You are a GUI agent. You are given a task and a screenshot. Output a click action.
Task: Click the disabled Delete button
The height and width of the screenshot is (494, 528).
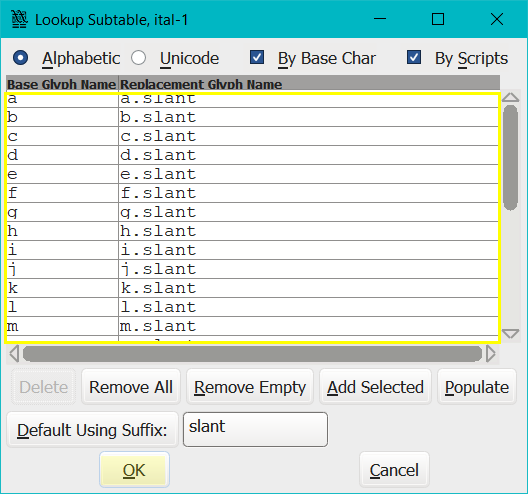coord(44,387)
